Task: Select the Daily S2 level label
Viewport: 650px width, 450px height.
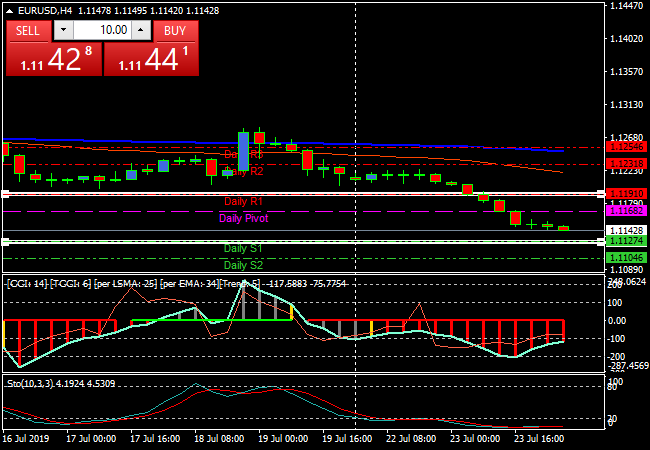Action: [x=244, y=265]
